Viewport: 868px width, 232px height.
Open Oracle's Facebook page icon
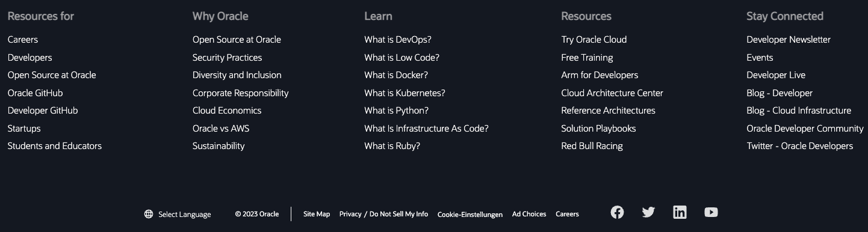[x=617, y=212]
